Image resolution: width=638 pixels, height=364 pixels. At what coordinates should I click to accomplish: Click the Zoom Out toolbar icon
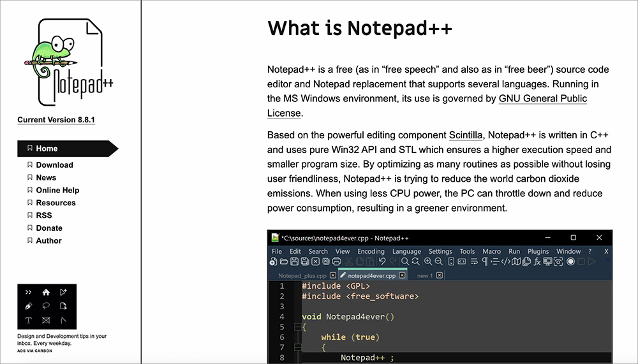pyautogui.click(x=439, y=261)
